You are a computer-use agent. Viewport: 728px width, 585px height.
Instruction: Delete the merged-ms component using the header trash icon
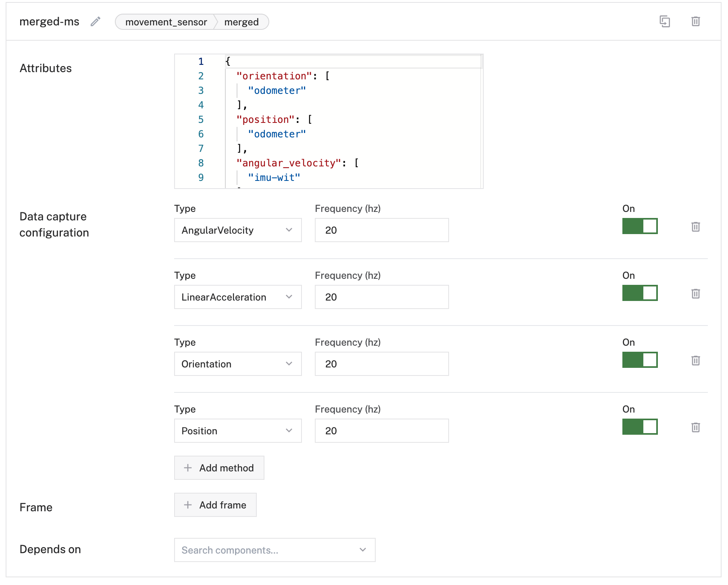[695, 21]
